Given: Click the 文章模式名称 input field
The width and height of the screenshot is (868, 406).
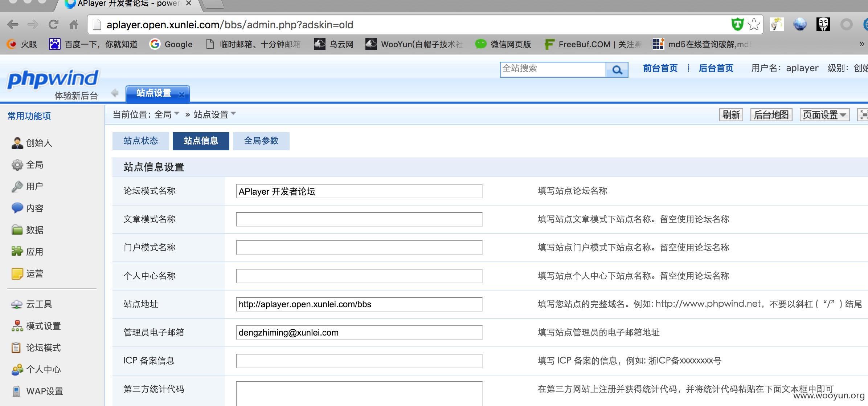Looking at the screenshot, I should click(x=359, y=219).
